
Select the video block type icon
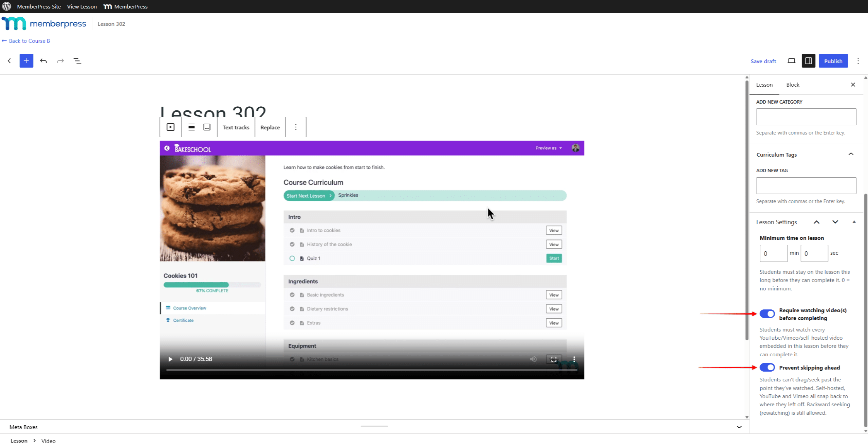point(170,127)
